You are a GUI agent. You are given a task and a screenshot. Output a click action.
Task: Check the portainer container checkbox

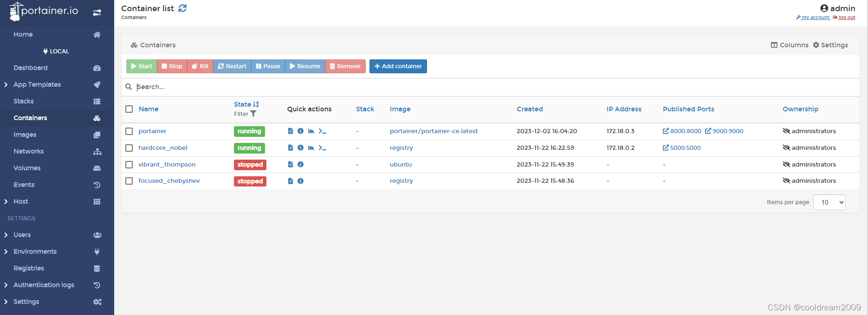129,131
